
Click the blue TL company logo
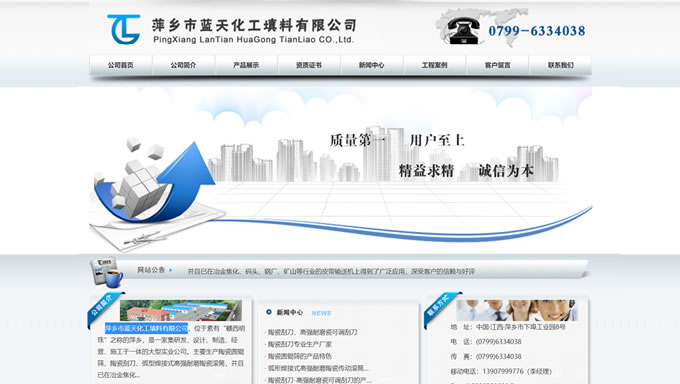pyautogui.click(x=124, y=29)
